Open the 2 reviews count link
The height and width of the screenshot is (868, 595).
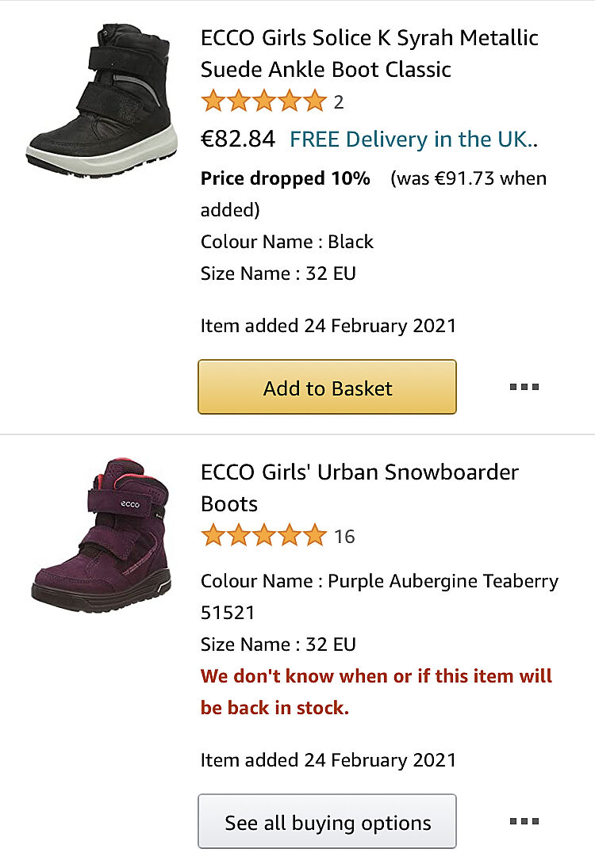[x=339, y=102]
